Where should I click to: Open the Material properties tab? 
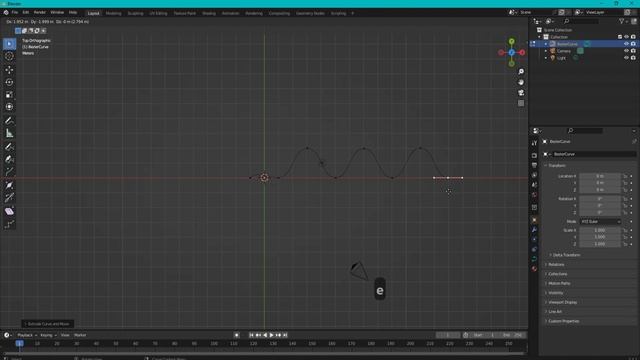tap(534, 269)
